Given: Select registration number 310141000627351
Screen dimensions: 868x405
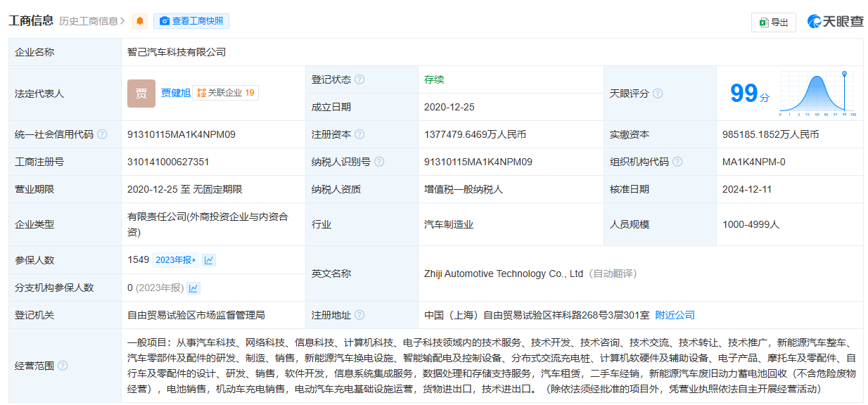Looking at the screenshot, I should [168, 162].
